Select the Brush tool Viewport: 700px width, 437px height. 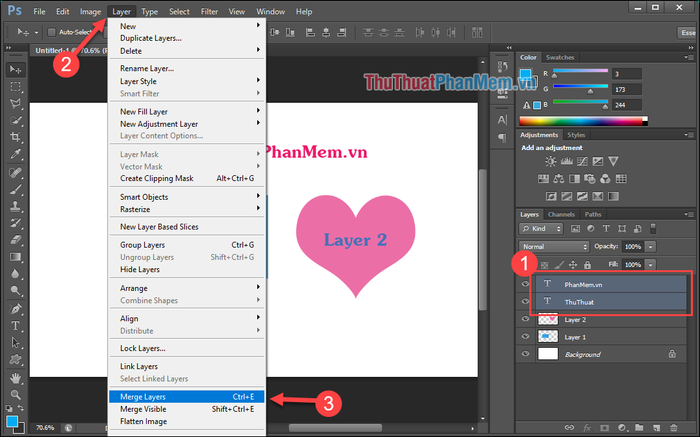[16, 189]
